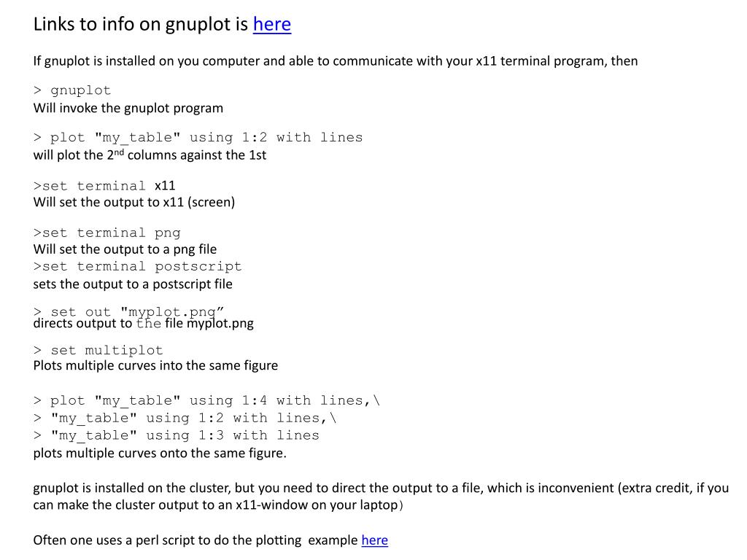Click the "> gnuplot" command line

(72, 90)
